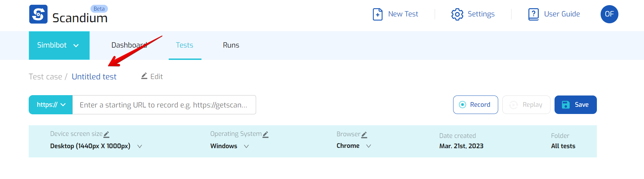
Task: Open the OF user avatar
Action: [x=609, y=14]
